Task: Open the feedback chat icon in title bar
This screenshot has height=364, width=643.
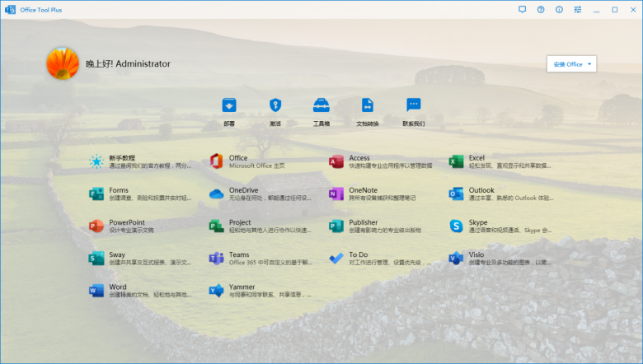Action: (x=522, y=9)
